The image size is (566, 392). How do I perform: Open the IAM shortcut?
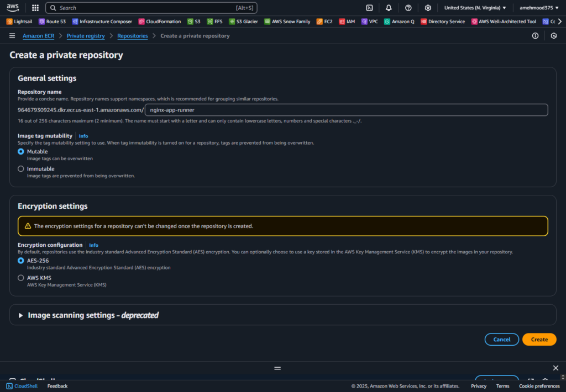(x=347, y=22)
